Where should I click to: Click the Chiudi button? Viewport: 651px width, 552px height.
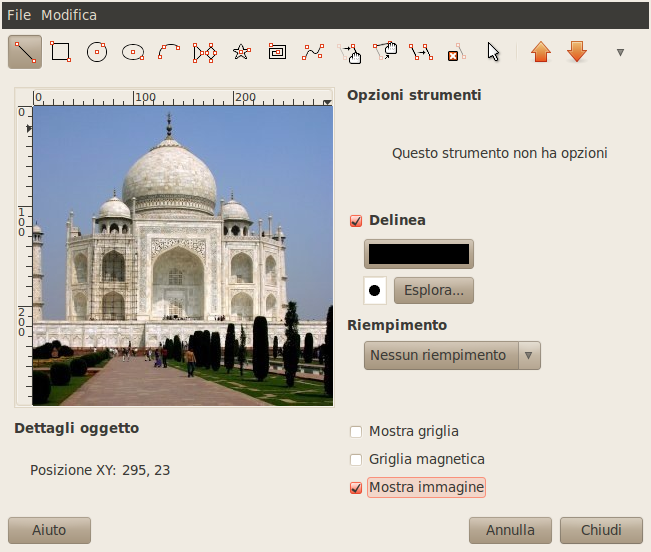click(x=601, y=530)
